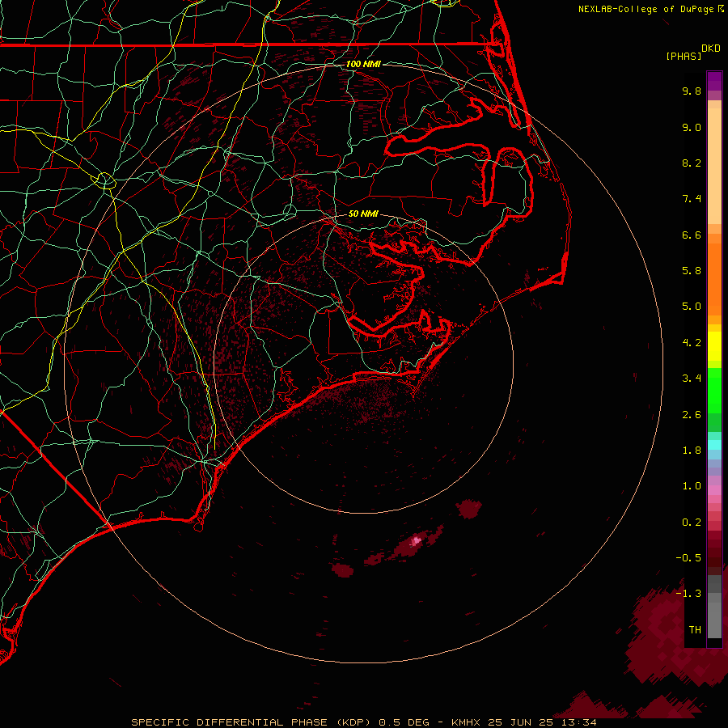This screenshot has height=728, width=728.
Task: Click the Specific Differential Phase caption at bottom
Action: coord(363,722)
